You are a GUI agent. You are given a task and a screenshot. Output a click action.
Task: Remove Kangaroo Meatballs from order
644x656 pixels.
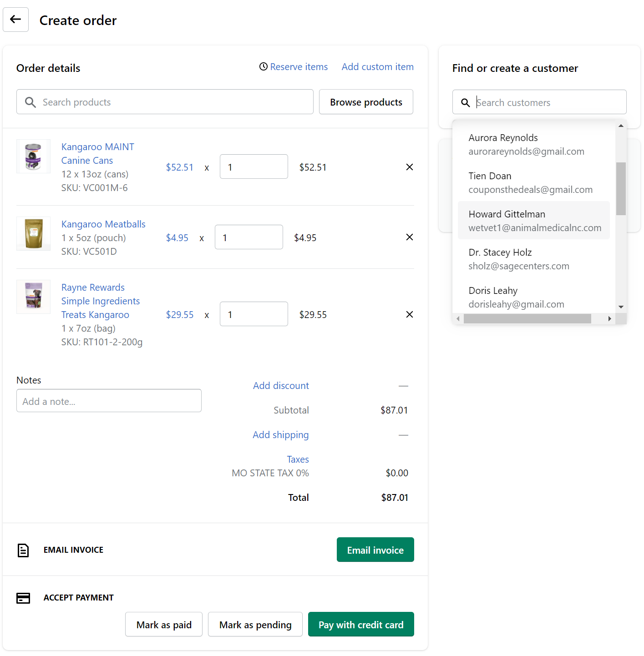[409, 237]
